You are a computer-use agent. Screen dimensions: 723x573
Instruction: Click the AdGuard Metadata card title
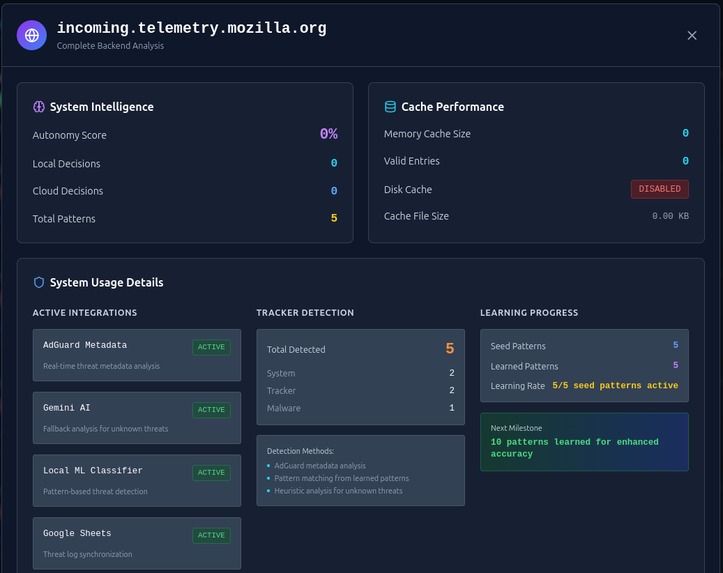(85, 345)
